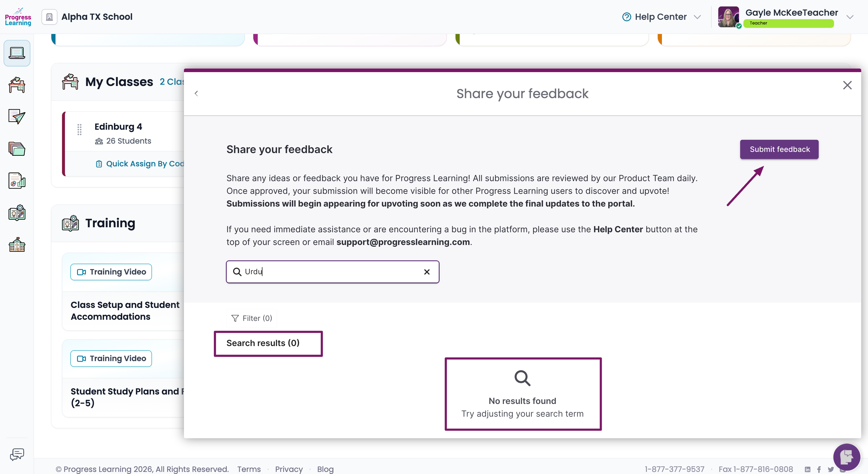Click the Training section book icon
This screenshot has height=474, width=868.
70,223
